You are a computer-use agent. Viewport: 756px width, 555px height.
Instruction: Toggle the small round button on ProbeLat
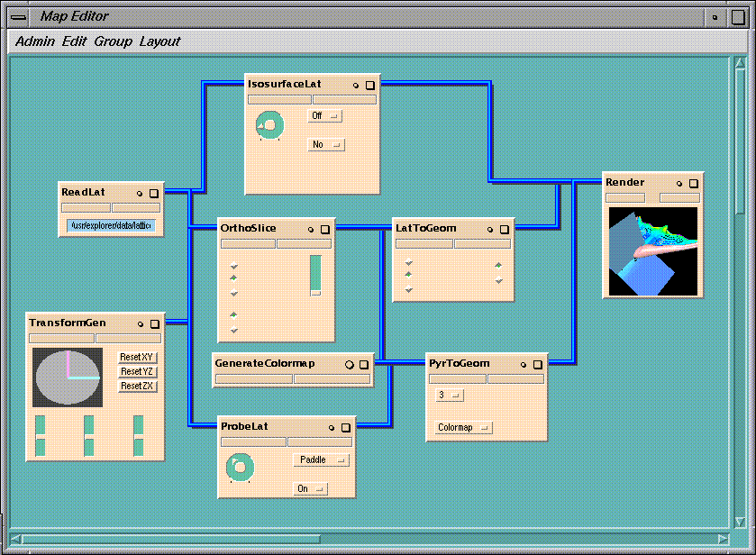(332, 428)
